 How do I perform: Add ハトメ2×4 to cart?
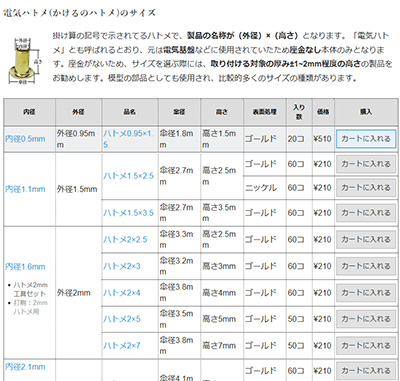coord(366,293)
